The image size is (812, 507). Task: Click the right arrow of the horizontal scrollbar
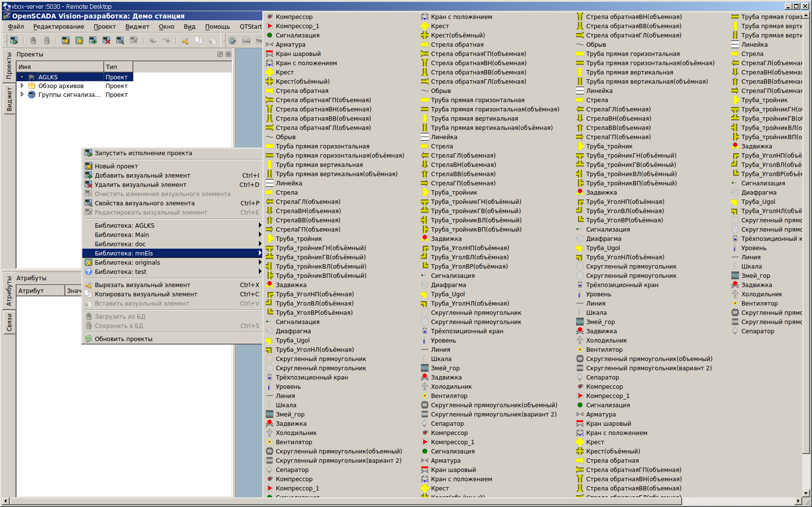tap(798, 501)
